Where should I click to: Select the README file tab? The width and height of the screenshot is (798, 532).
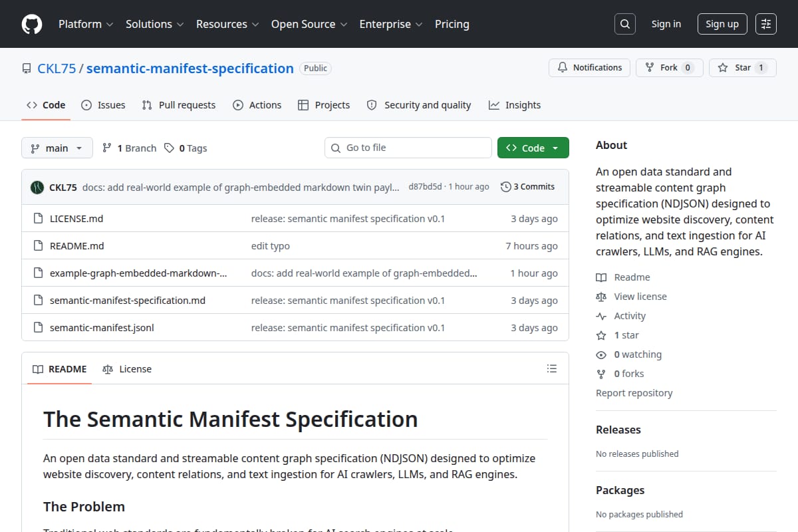(x=60, y=369)
